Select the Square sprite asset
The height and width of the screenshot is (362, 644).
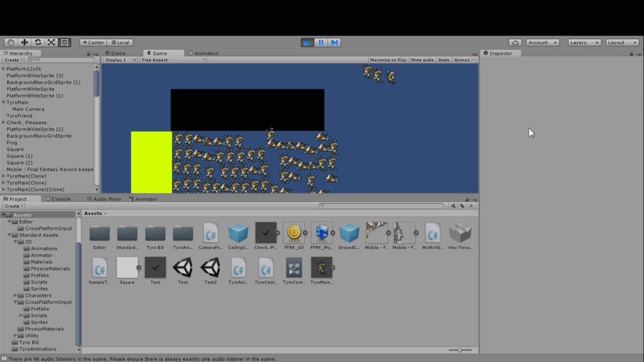pos(127,271)
